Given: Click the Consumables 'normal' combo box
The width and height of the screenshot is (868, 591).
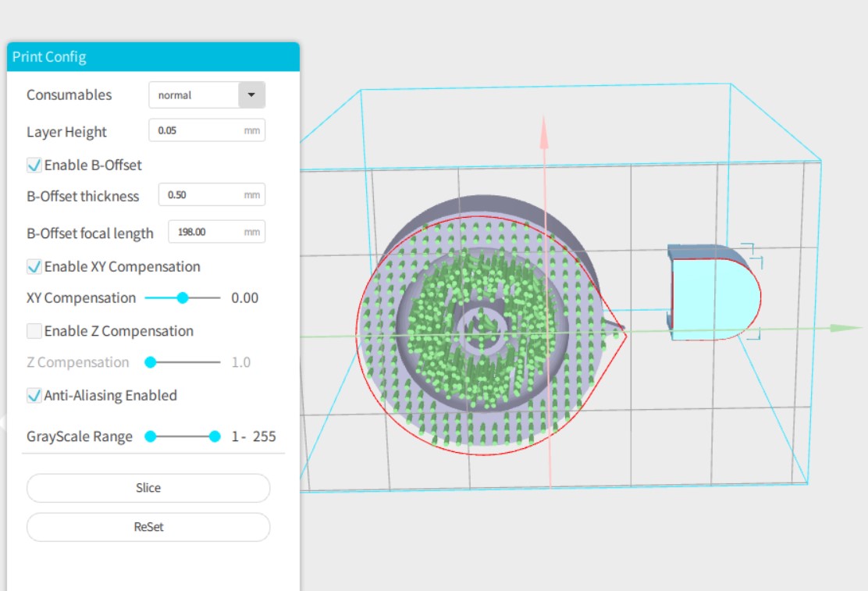Looking at the screenshot, I should click(x=194, y=95).
